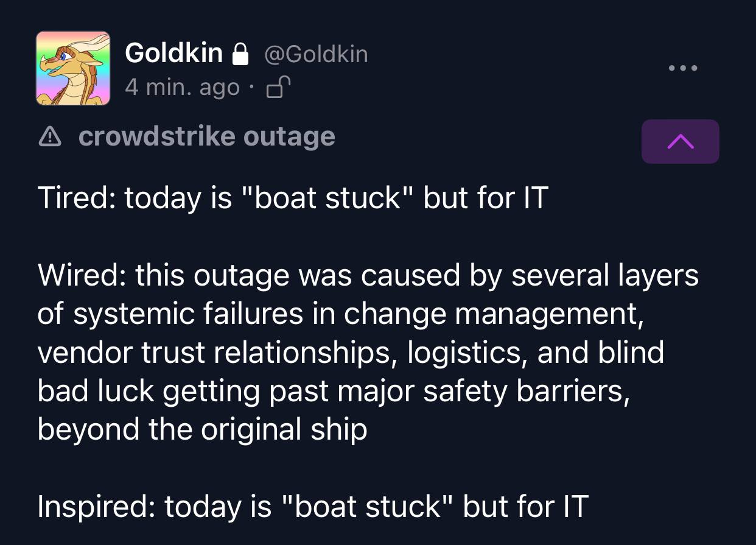
Task: Click the text "beyond the original ship"
Action: click(202, 430)
